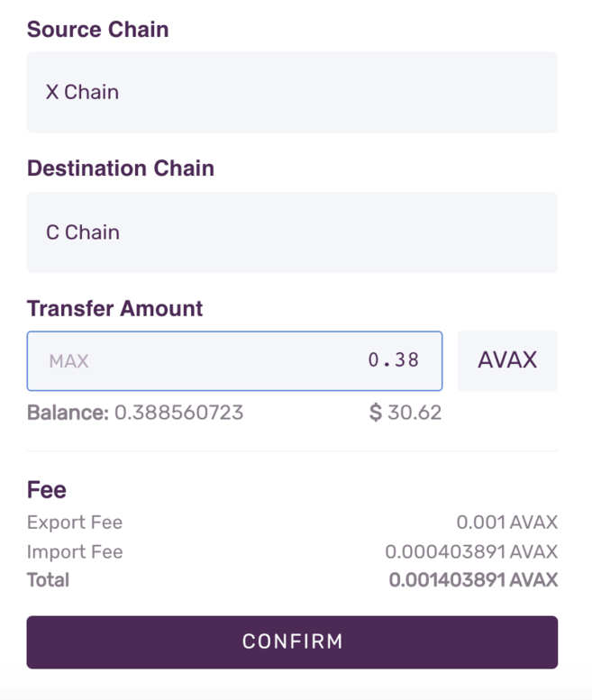Click the AVAX token box
The height and width of the screenshot is (700, 592).
[507, 360]
